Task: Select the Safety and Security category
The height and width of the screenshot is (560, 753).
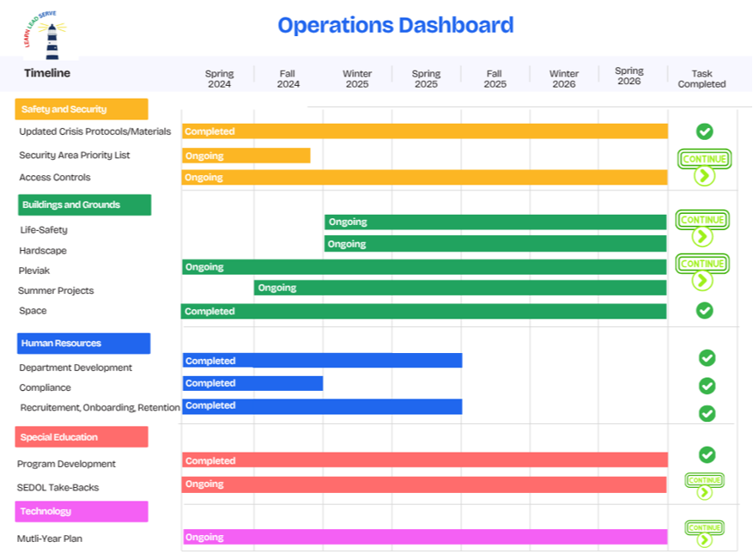Action: pos(82,109)
